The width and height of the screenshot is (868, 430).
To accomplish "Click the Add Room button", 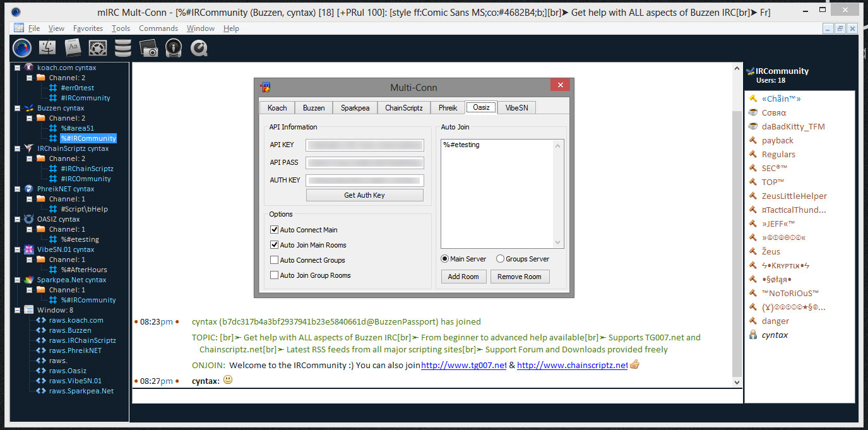I will coord(463,277).
